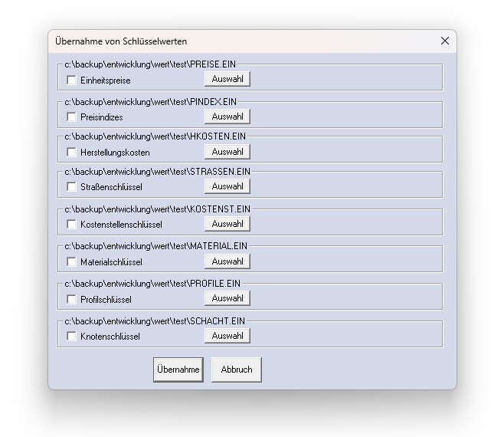This screenshot has height=437, width=504.
Task: Confirm with the Übernahme button
Action: (178, 370)
